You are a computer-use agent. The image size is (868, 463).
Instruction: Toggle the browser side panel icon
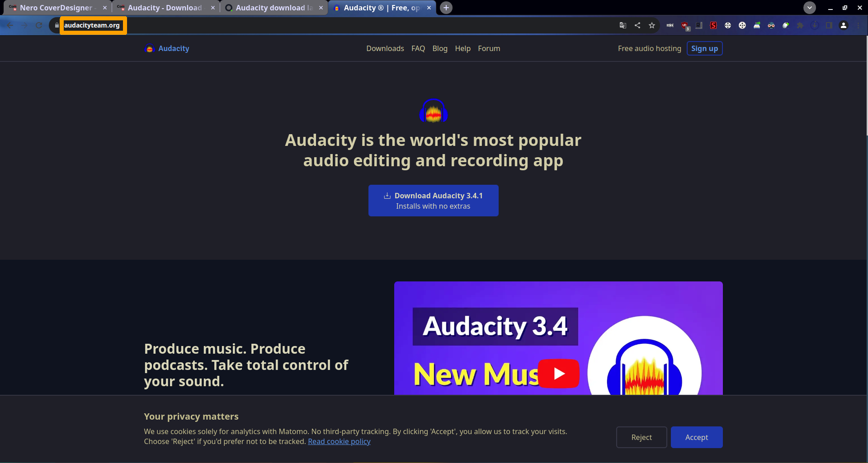829,25
